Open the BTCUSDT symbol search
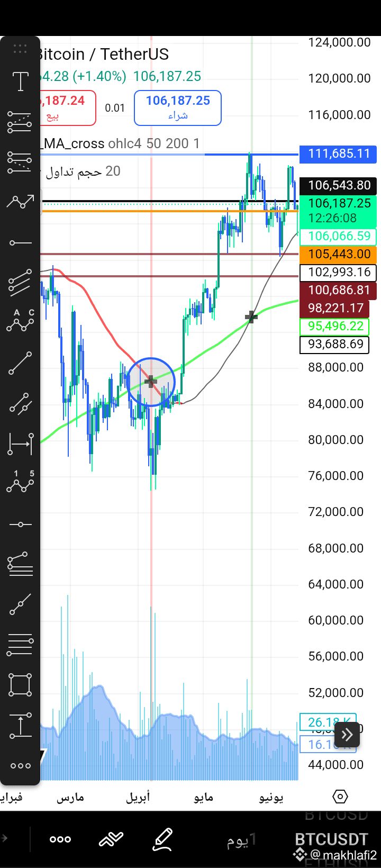The height and width of the screenshot is (868, 381). [331, 839]
